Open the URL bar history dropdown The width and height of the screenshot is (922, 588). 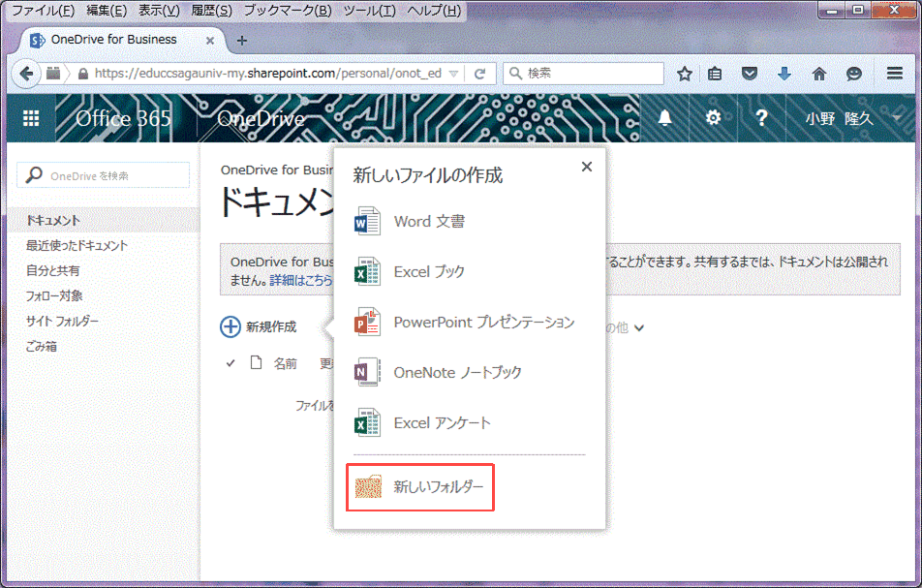tap(453, 74)
